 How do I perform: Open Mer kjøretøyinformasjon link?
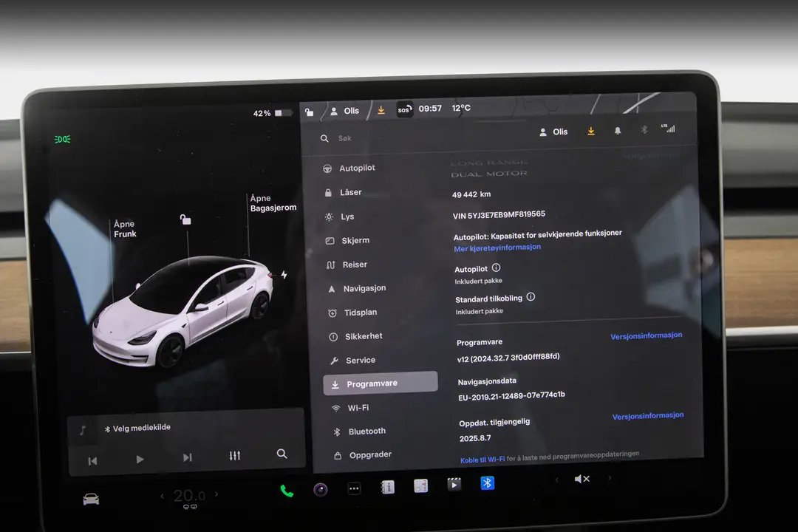click(497, 248)
